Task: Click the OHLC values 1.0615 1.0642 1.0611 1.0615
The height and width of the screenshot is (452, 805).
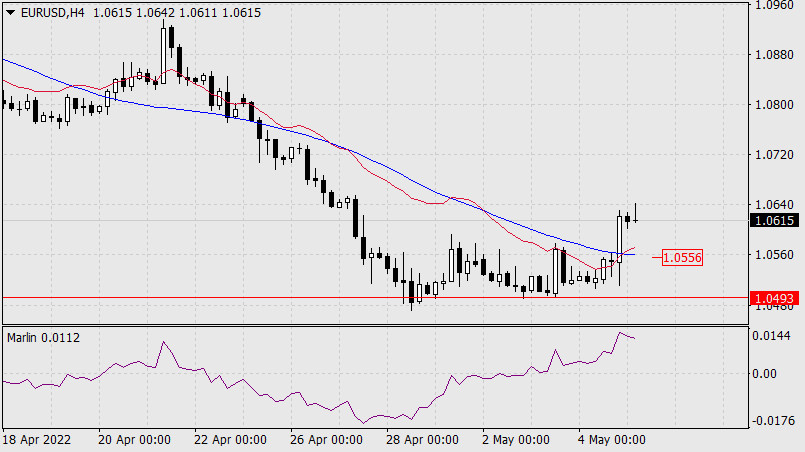Action: click(177, 13)
